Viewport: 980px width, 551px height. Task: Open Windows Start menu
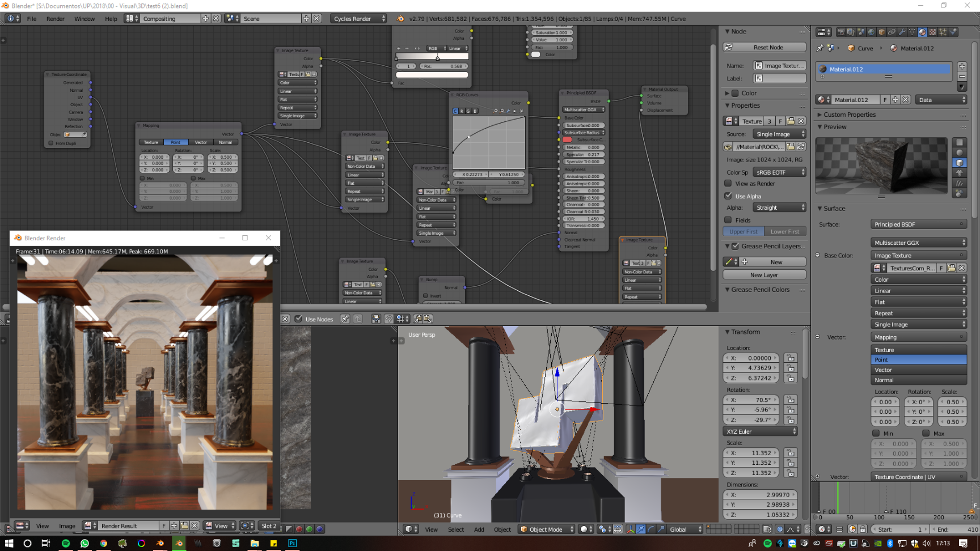point(9,543)
